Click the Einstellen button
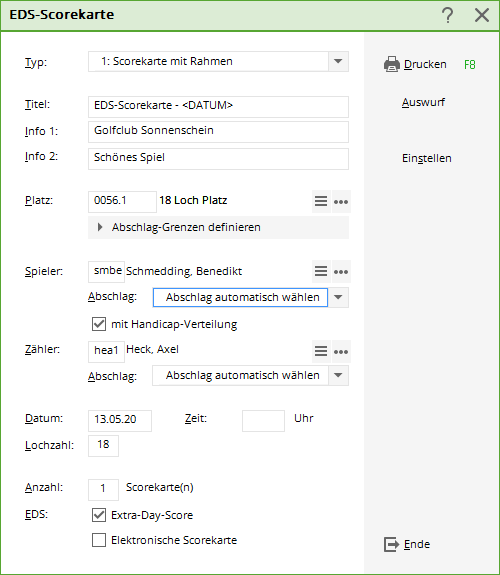The height and width of the screenshot is (575, 500). pyautogui.click(x=427, y=158)
